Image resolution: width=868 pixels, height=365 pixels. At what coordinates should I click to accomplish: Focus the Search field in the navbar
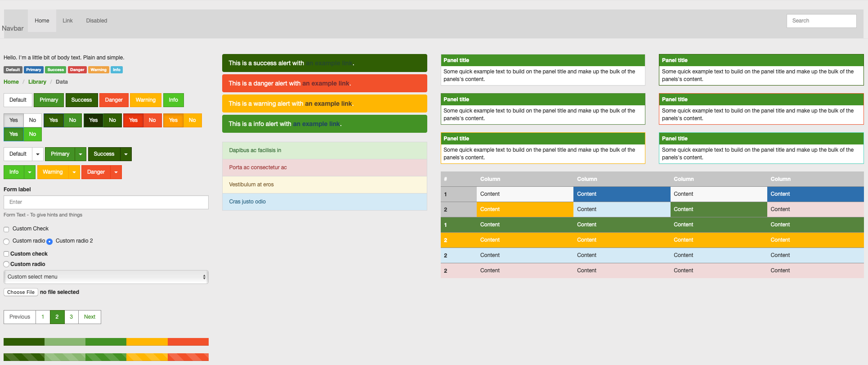(x=821, y=21)
